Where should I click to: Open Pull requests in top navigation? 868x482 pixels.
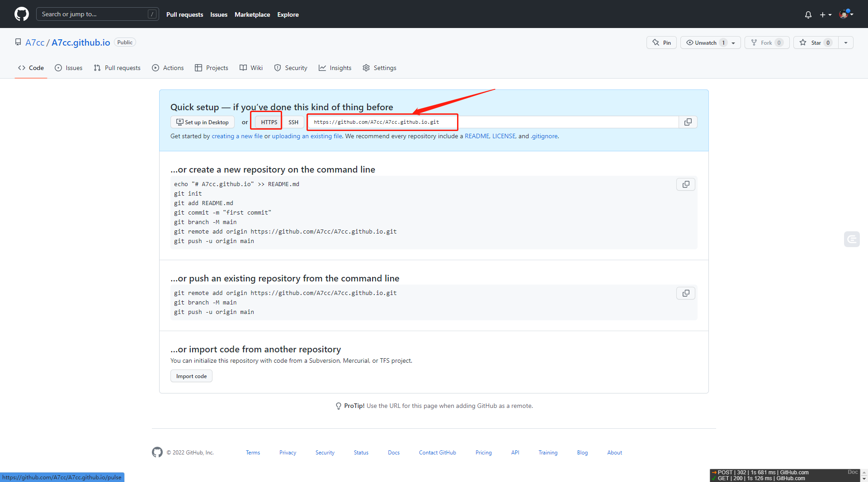point(184,14)
